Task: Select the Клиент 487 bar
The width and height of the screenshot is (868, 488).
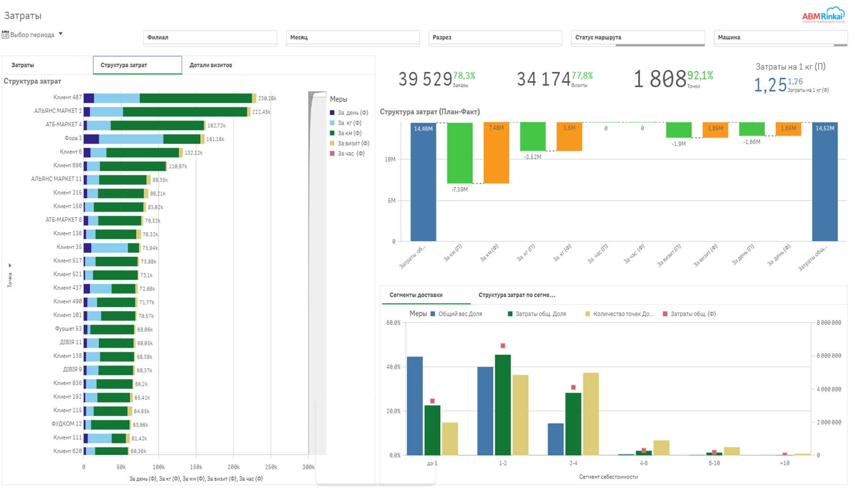Action: (x=170, y=98)
